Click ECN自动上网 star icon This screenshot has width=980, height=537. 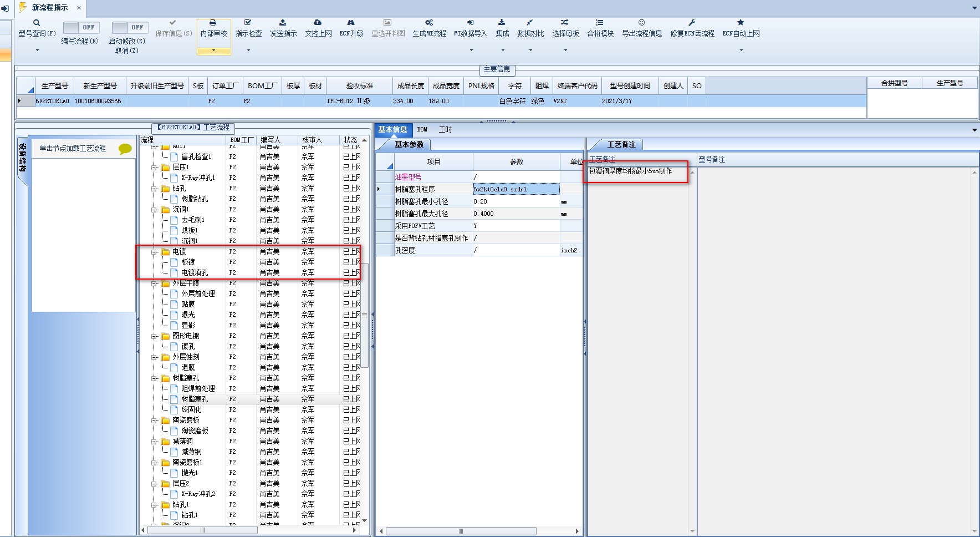pyautogui.click(x=741, y=23)
